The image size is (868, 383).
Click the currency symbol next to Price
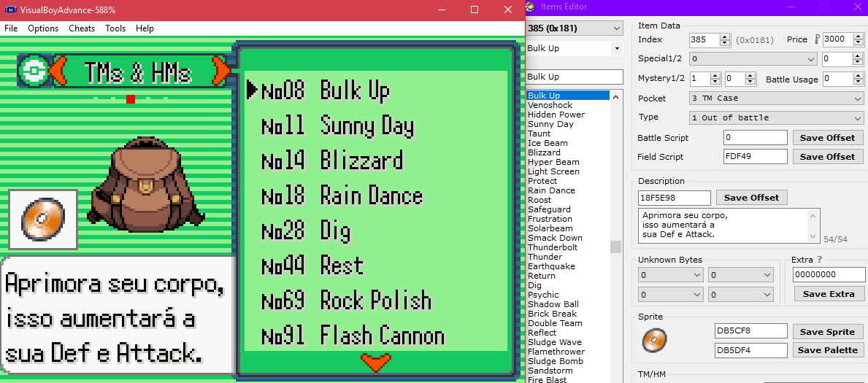(817, 39)
